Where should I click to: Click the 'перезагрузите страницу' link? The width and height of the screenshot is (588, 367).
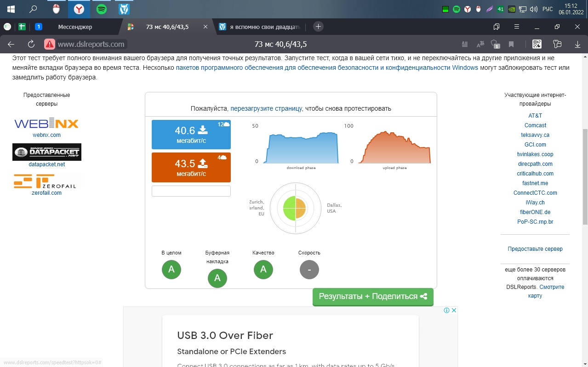tap(266, 108)
